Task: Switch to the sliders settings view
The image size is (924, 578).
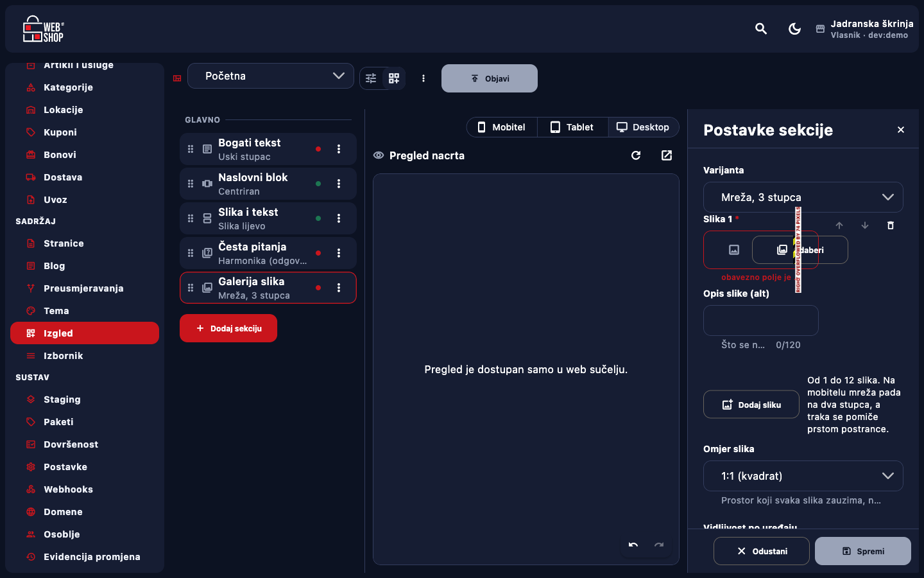Action: (x=371, y=78)
